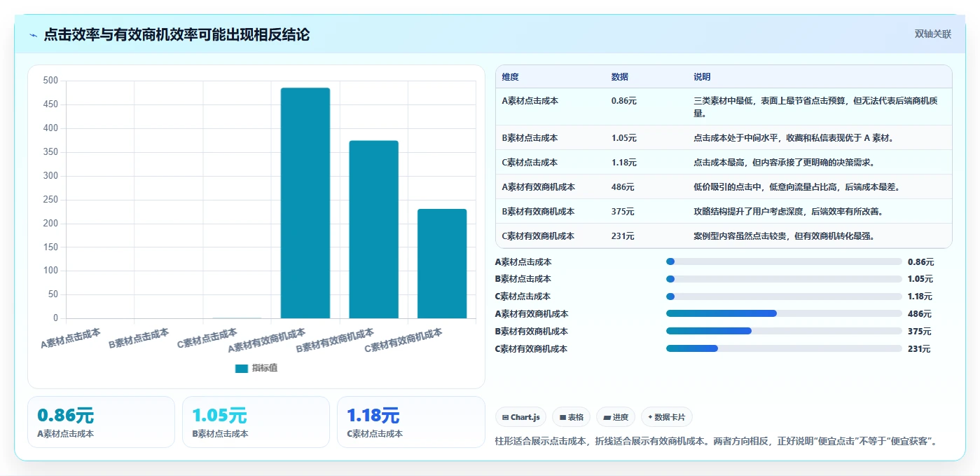The height and width of the screenshot is (476, 980).
Task: Click the 486元 value beside the progress bar
Action: (x=920, y=314)
